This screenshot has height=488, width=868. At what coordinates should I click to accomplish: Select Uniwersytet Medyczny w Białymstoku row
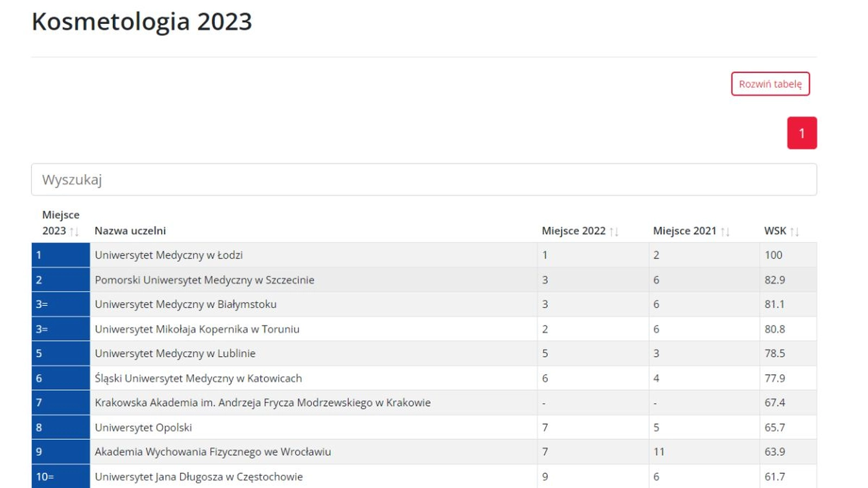[424, 304]
